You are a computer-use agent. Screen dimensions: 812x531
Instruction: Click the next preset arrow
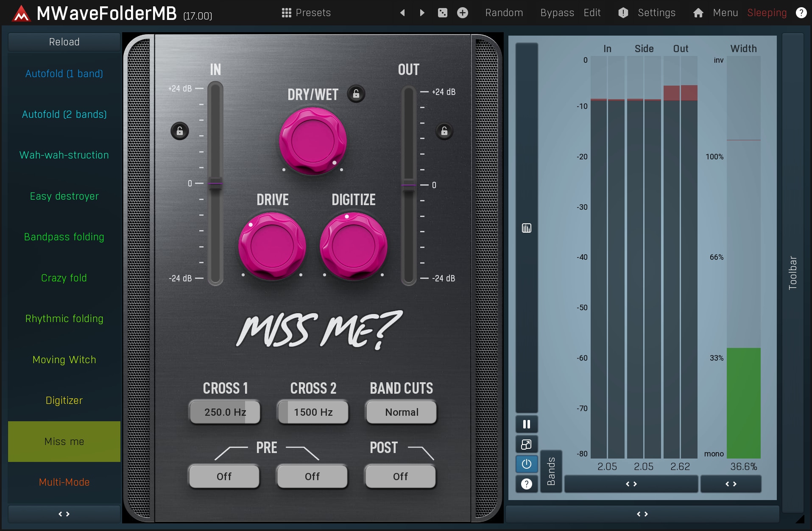(x=422, y=13)
